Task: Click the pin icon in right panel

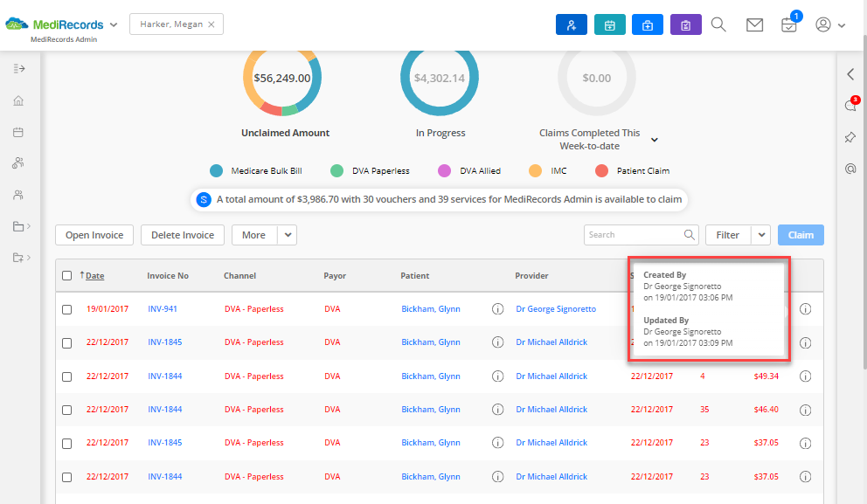Action: (850, 137)
